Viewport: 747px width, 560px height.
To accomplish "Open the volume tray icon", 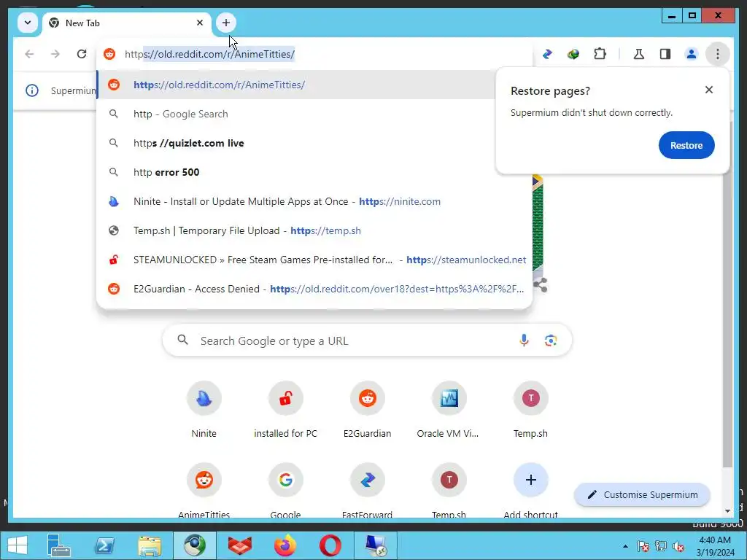I will click(678, 546).
